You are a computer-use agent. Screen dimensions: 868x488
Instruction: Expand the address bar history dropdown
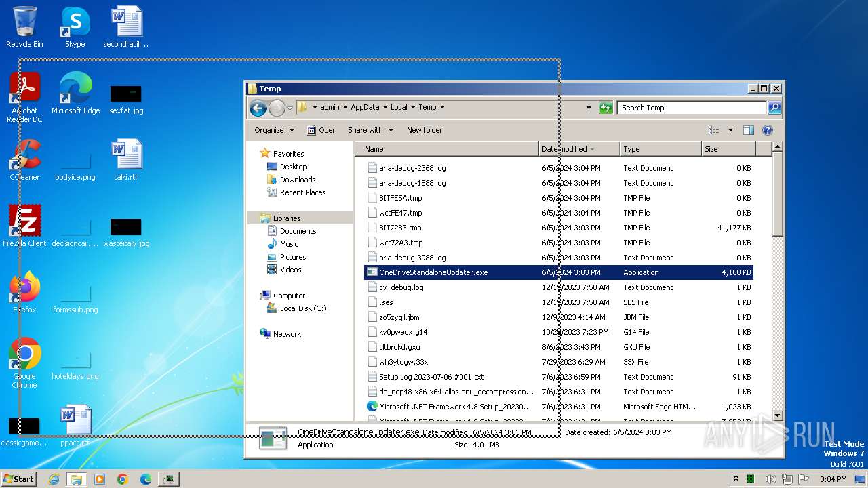pyautogui.click(x=589, y=108)
